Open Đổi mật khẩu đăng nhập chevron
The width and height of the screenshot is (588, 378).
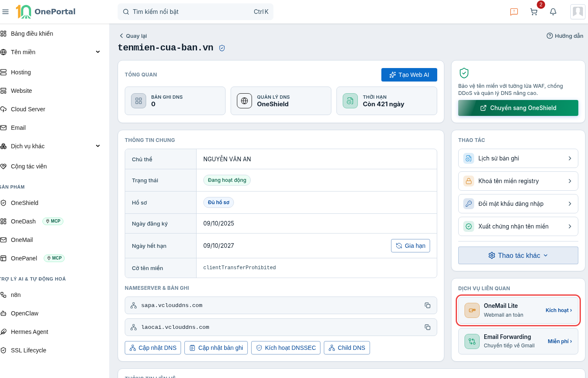[570, 204]
